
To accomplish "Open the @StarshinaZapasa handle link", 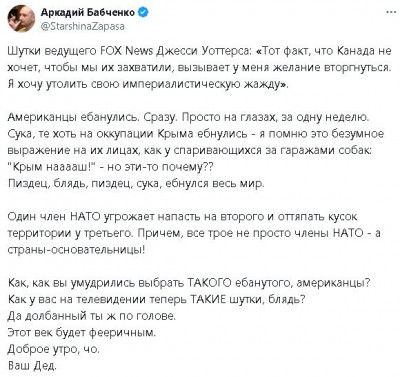I will tap(83, 26).
